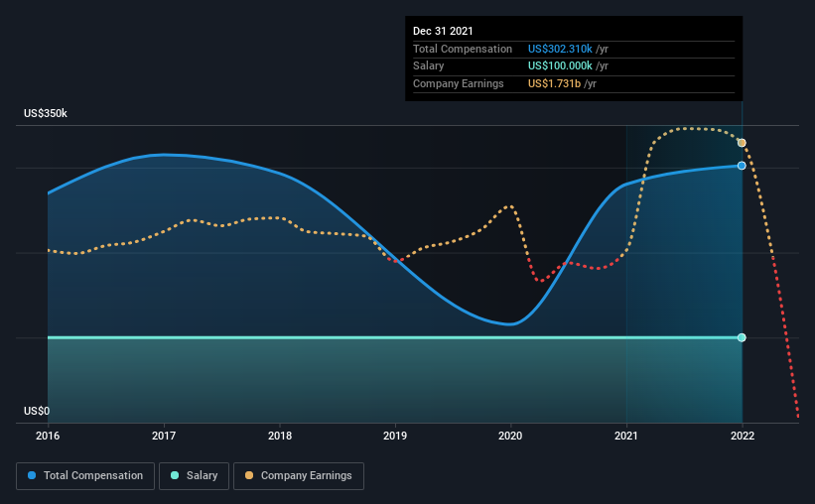
Task: Click the Salary tooltip row label
Action: click(428, 66)
